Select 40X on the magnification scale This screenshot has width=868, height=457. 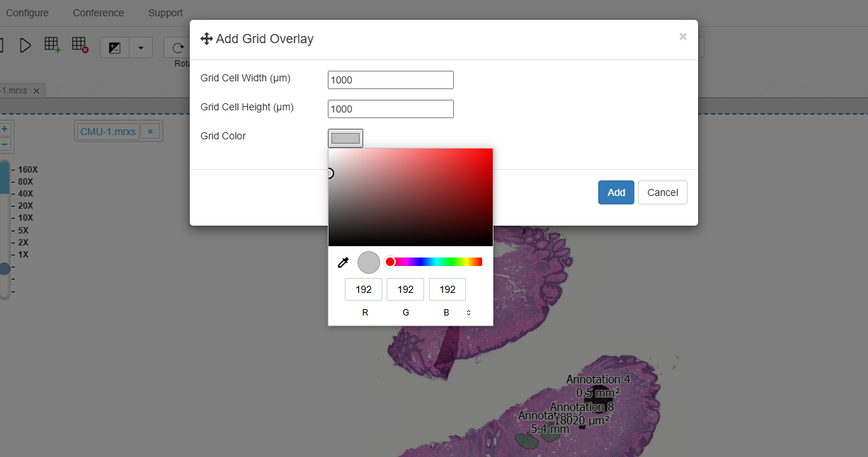click(x=25, y=194)
